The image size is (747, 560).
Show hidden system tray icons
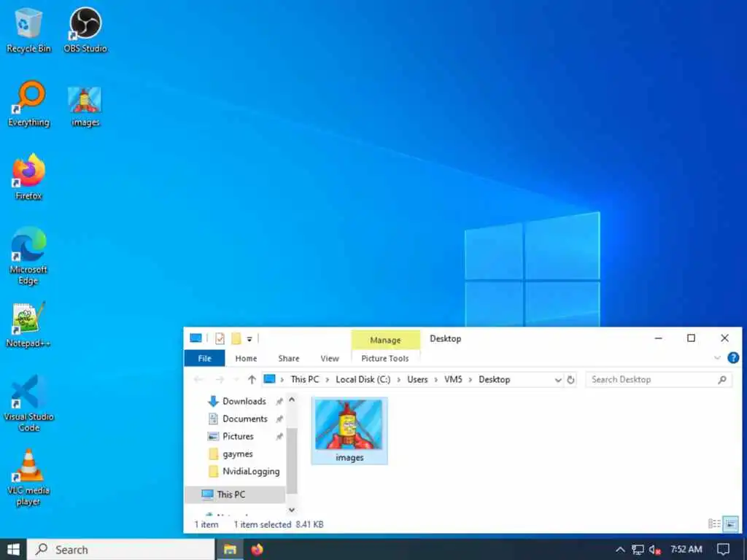(620, 550)
